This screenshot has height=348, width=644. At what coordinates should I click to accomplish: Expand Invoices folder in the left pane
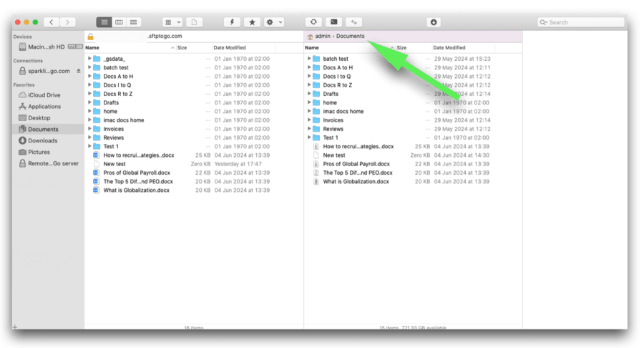coord(89,129)
